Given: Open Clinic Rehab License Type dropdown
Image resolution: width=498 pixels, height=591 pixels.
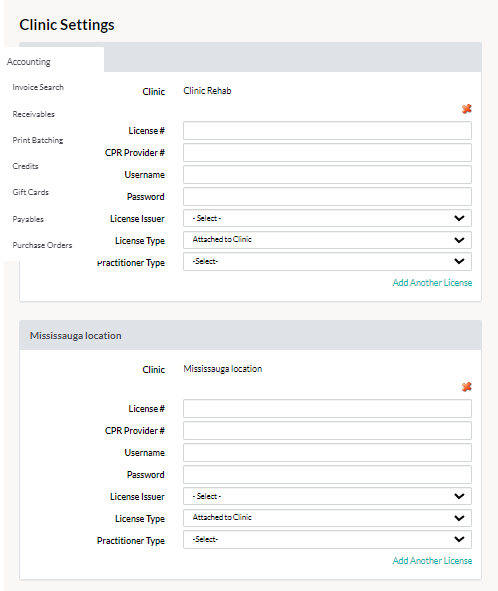Looking at the screenshot, I should tap(327, 240).
